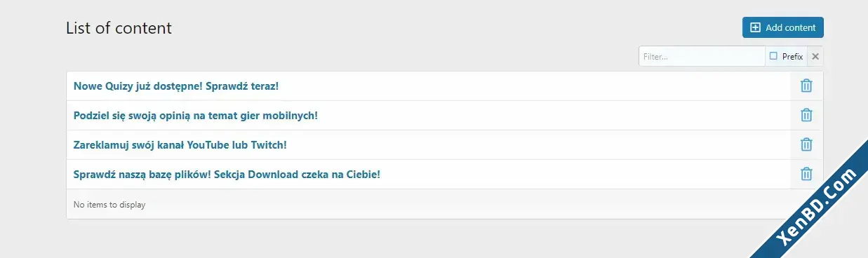The height and width of the screenshot is (258, 868).
Task: Click the plus icon in Add content
Action: 755,27
